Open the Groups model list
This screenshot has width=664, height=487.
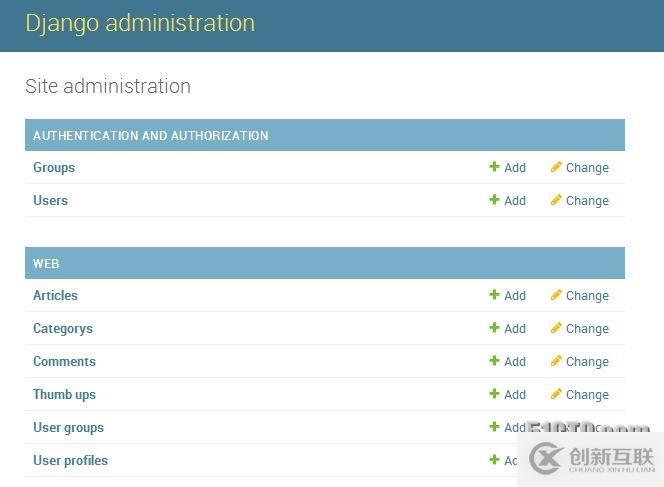point(54,168)
